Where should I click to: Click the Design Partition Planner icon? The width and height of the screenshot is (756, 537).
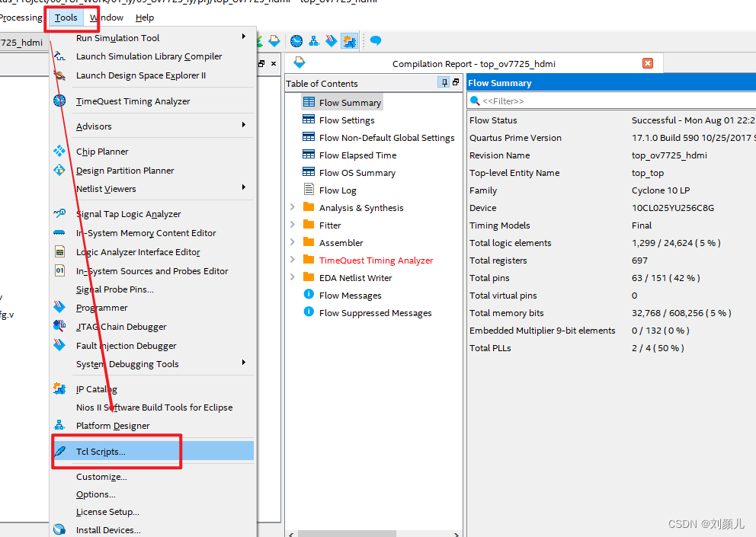(59, 170)
